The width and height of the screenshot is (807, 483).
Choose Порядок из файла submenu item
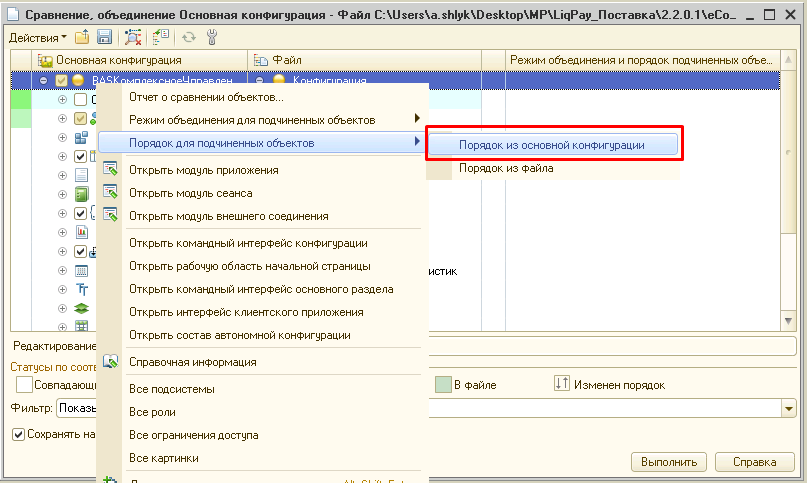click(506, 169)
